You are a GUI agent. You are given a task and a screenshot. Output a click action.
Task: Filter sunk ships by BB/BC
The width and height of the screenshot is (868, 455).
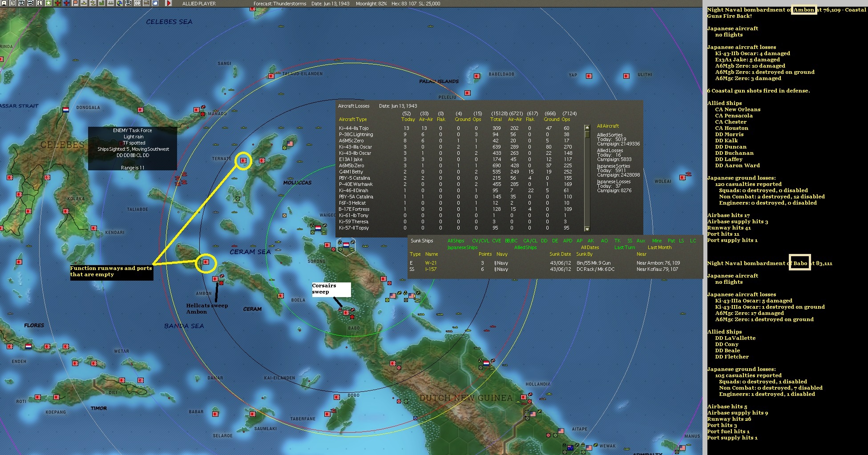[x=511, y=241]
